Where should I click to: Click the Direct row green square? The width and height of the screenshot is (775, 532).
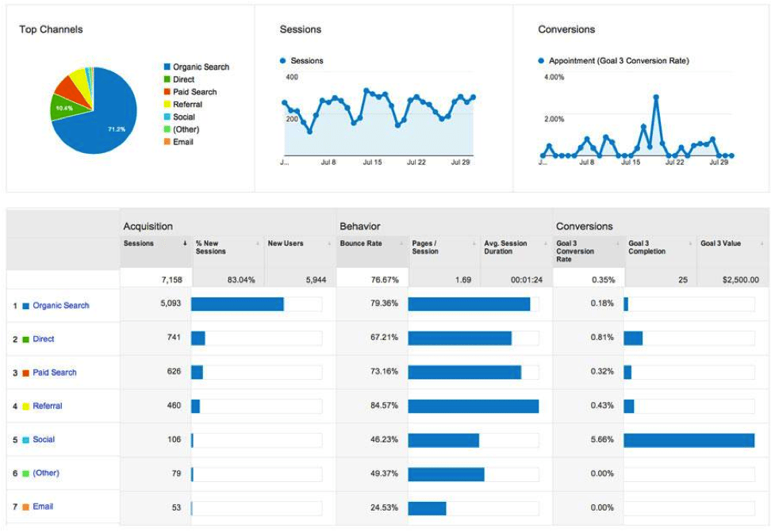click(x=25, y=339)
